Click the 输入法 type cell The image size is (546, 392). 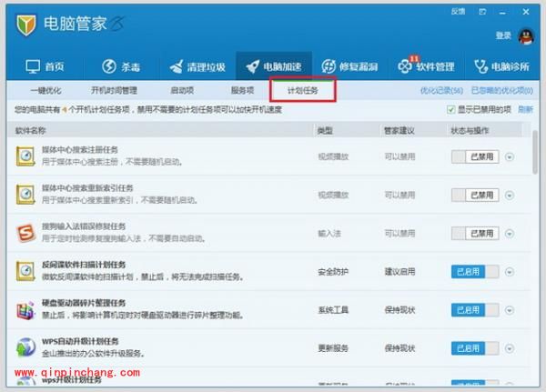pos(329,233)
